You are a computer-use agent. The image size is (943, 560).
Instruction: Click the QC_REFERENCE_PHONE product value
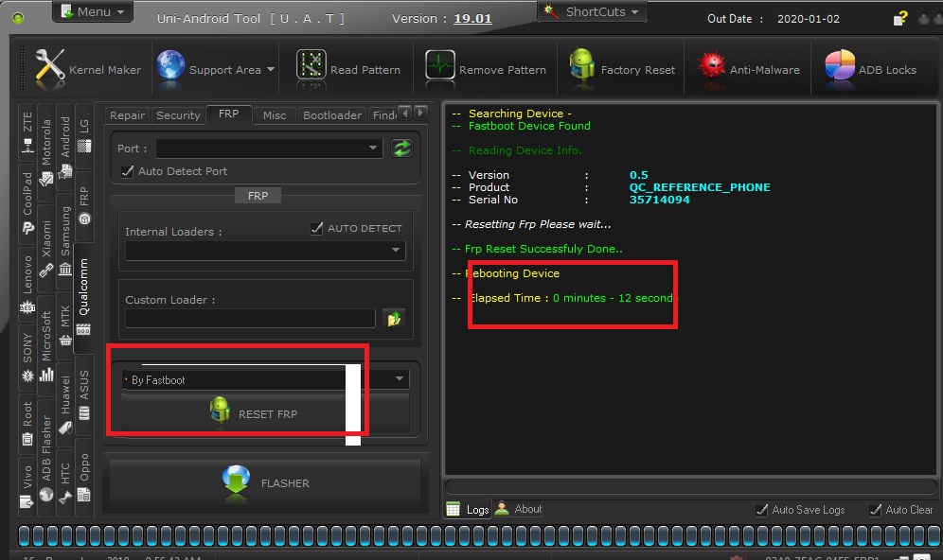[700, 187]
